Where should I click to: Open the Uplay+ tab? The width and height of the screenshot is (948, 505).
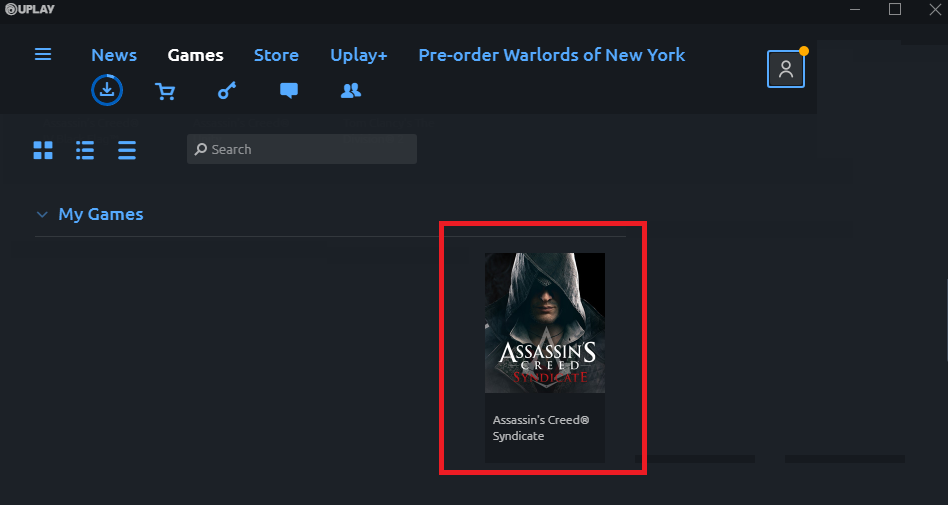click(359, 55)
